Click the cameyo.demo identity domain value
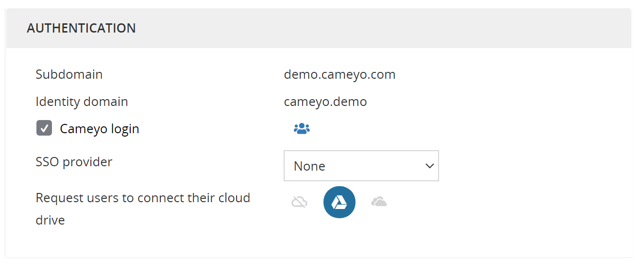The width and height of the screenshot is (644, 278). tap(325, 102)
